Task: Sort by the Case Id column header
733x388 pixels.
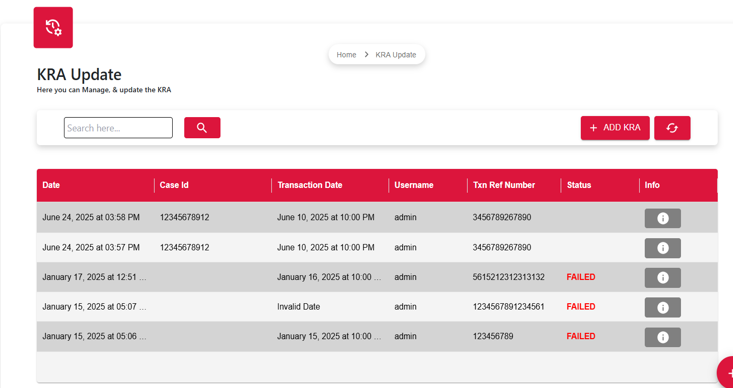Action: click(x=174, y=185)
